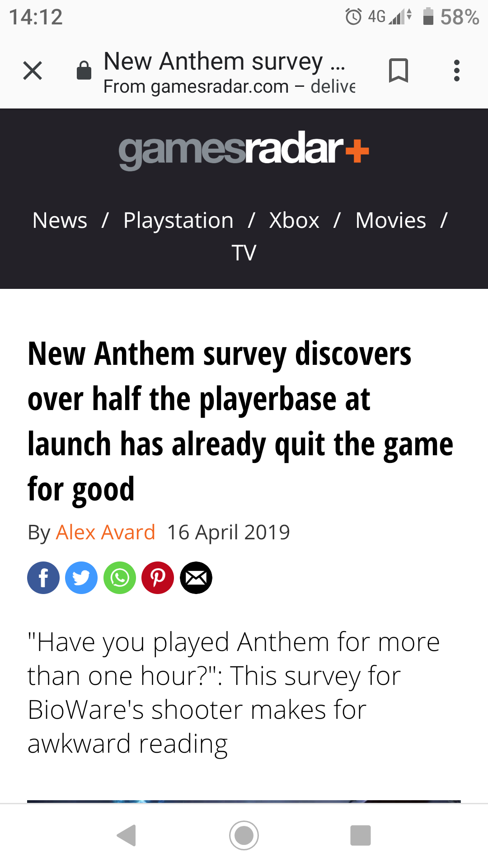Tap the article image below the subtitle
The image size is (488, 868).
pyautogui.click(x=244, y=801)
